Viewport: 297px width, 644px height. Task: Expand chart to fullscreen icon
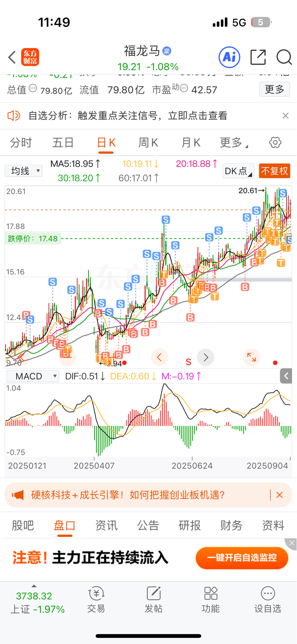point(251,357)
